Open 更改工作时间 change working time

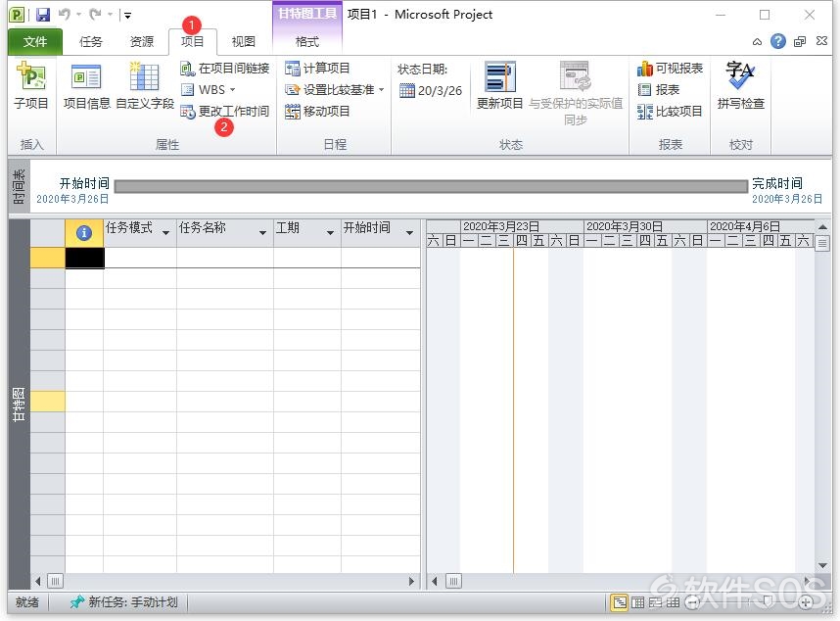[225, 111]
